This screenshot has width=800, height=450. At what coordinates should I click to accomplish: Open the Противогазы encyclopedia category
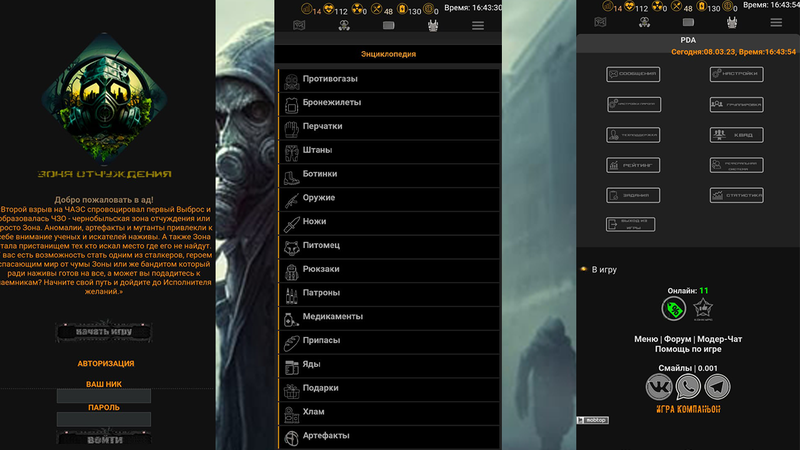click(x=386, y=79)
